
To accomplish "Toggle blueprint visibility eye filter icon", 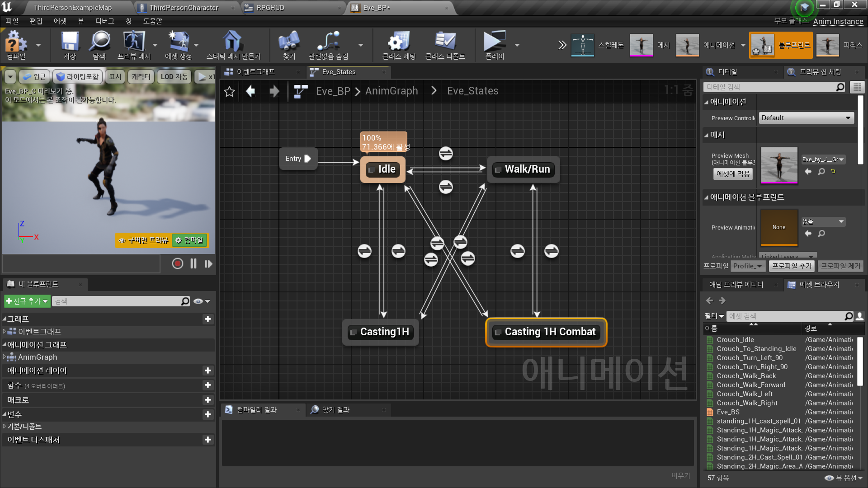I will [198, 301].
